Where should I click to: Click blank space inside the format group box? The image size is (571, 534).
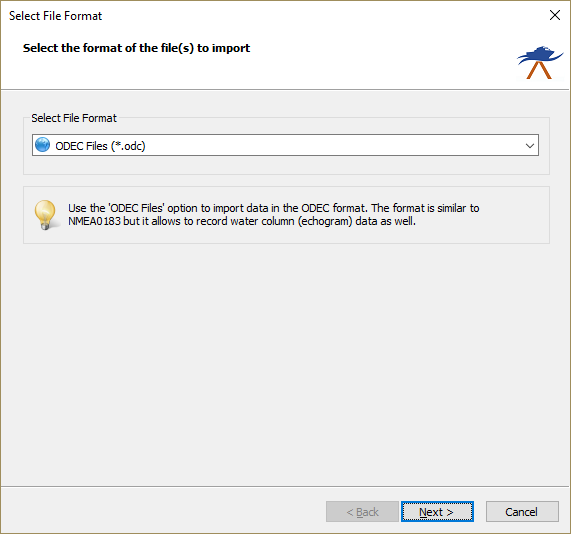(285, 165)
